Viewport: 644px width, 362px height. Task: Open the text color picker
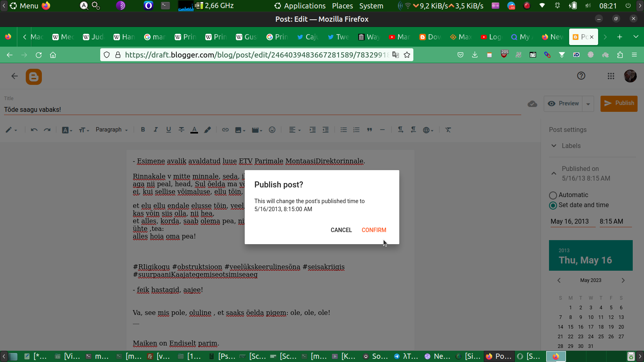point(194,130)
